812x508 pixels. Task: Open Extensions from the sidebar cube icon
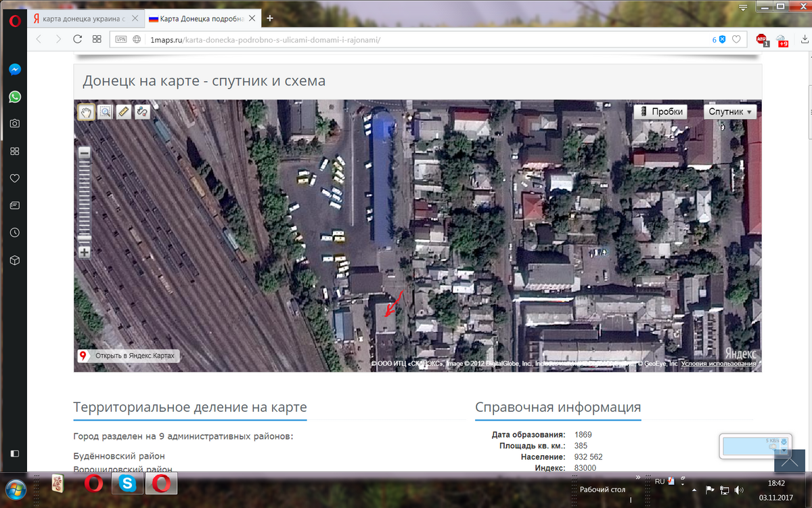pyautogui.click(x=14, y=260)
